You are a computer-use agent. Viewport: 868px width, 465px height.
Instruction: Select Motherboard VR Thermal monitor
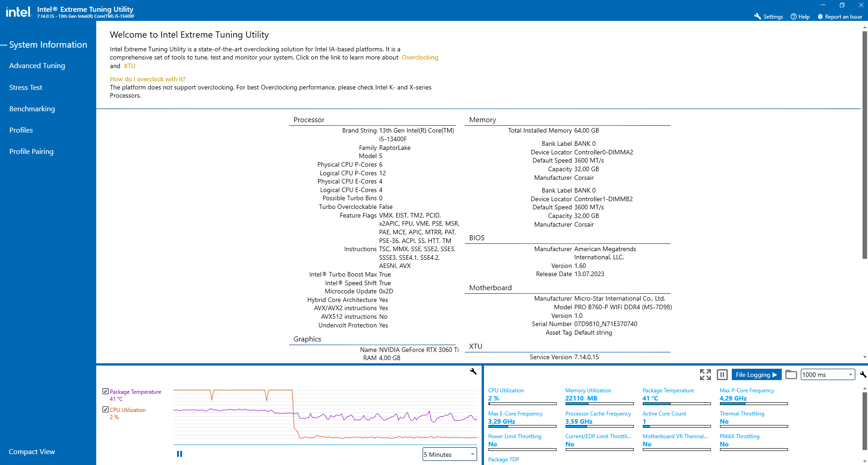click(676, 443)
